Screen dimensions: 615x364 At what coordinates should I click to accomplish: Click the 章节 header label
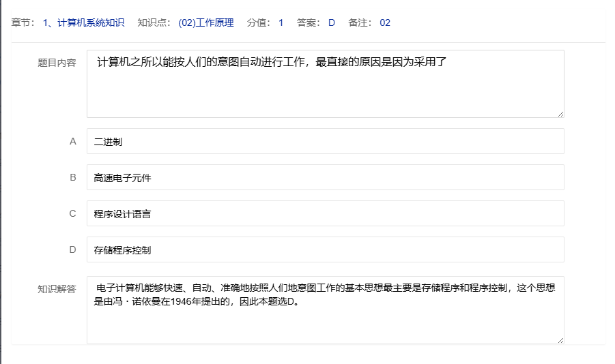(23, 22)
